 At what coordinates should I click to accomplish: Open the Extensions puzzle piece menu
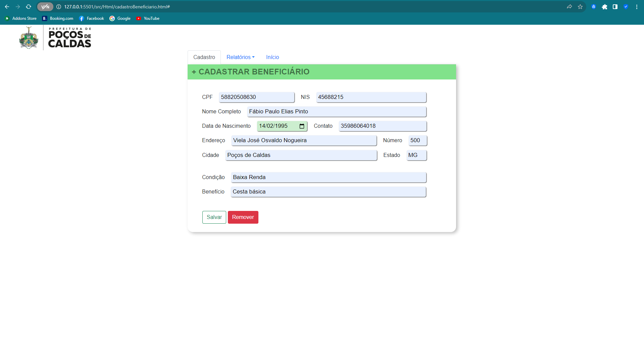coord(604,7)
